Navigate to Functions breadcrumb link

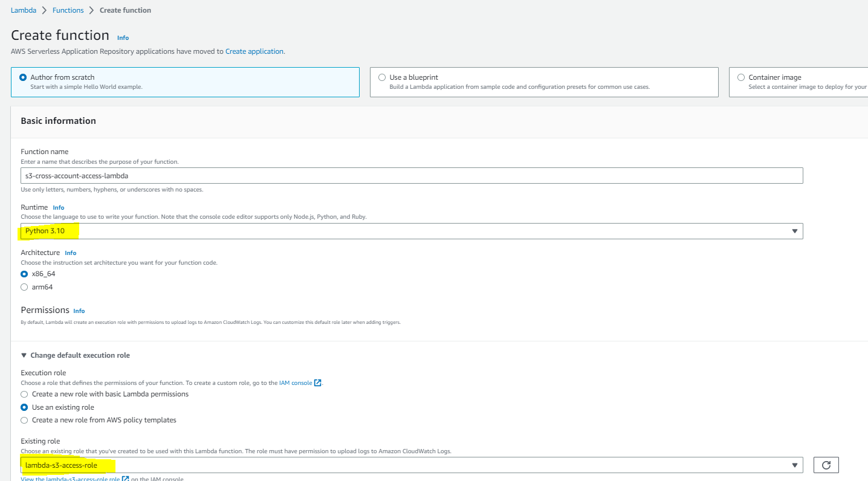coord(68,10)
